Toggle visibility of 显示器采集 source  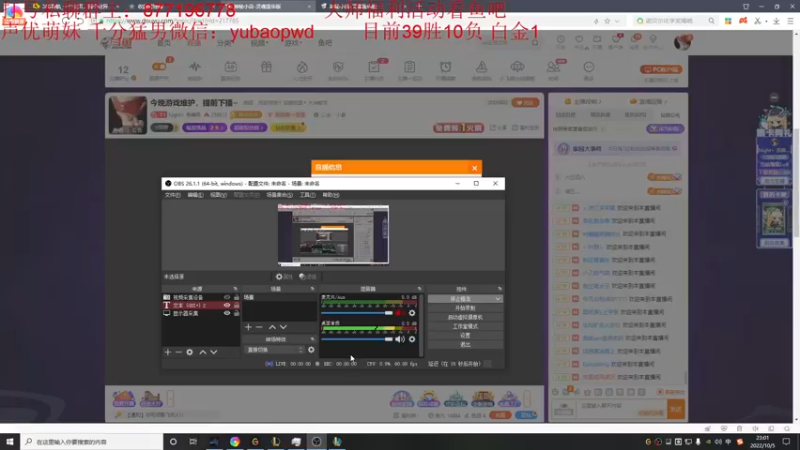[227, 313]
